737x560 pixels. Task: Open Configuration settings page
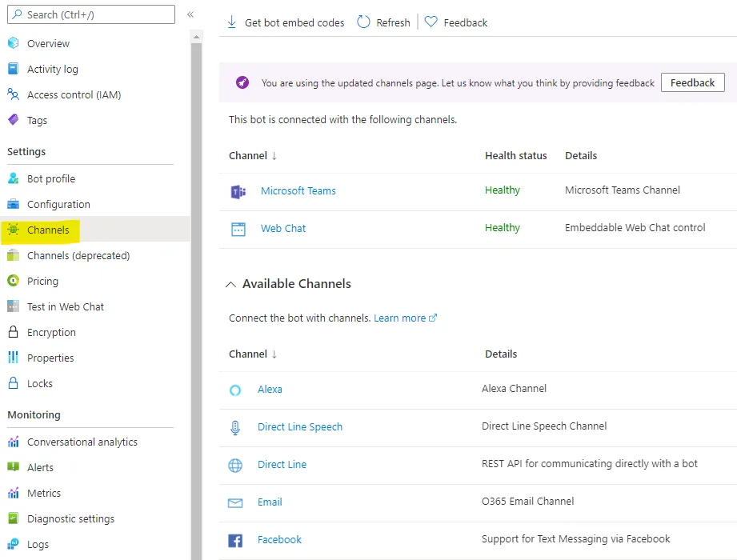[58, 204]
